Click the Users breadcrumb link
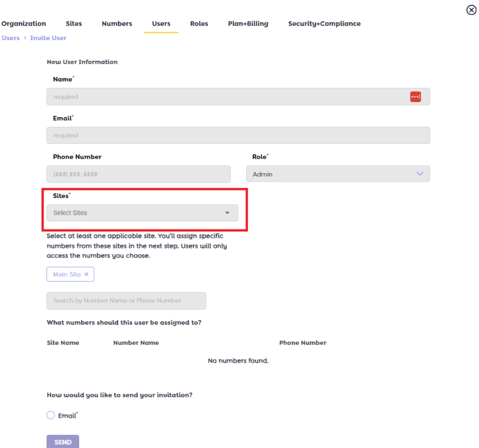The width and height of the screenshot is (479, 448). [10, 38]
